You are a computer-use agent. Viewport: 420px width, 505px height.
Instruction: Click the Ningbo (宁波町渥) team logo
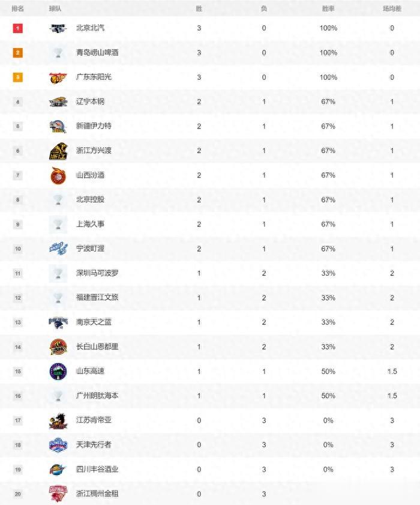[58, 249]
